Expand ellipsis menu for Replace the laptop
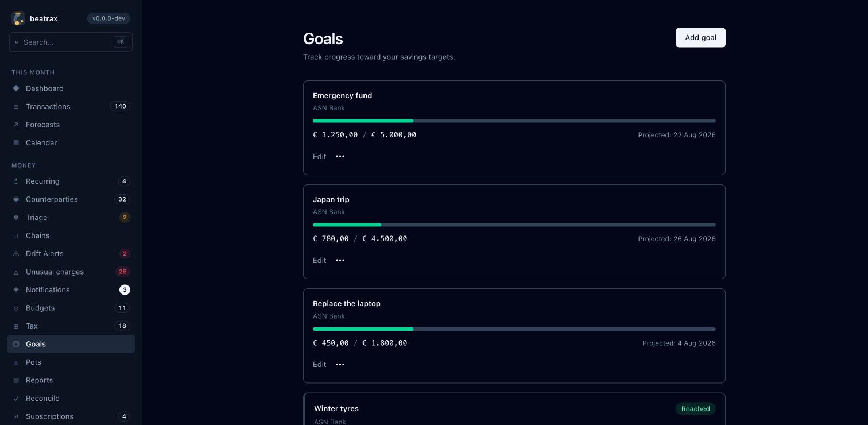The width and height of the screenshot is (868, 425). 340,364
